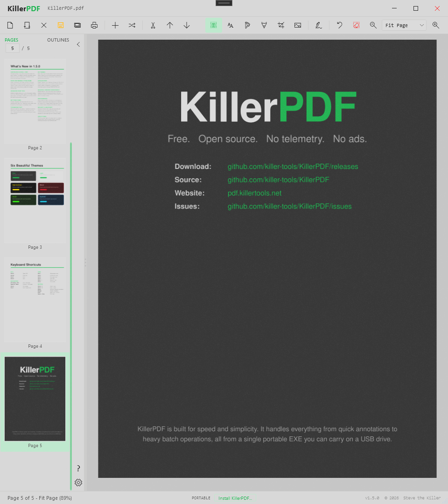The width and height of the screenshot is (448, 504).
Task: Click the red eraser clear icon
Action: coord(356,25)
